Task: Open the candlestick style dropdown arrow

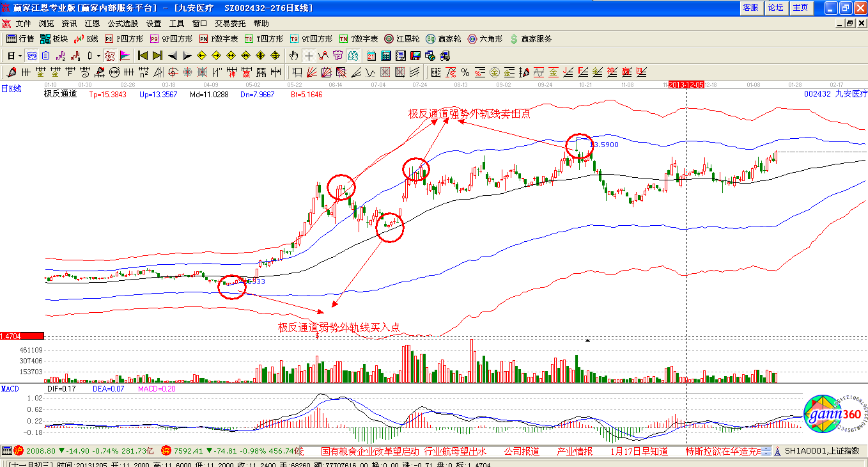Action: click(98, 56)
